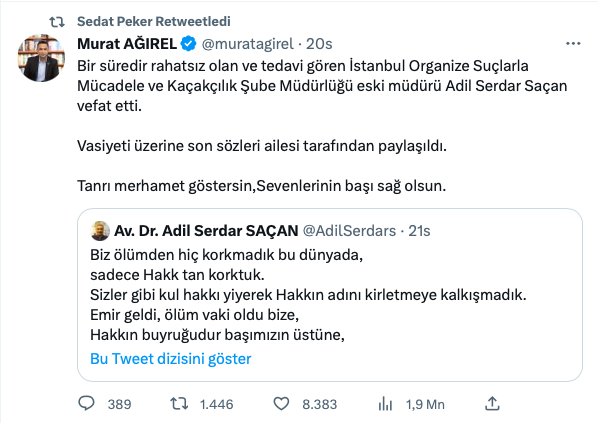
Task: Open the 20s timestamp of tweet
Action: [x=319, y=44]
